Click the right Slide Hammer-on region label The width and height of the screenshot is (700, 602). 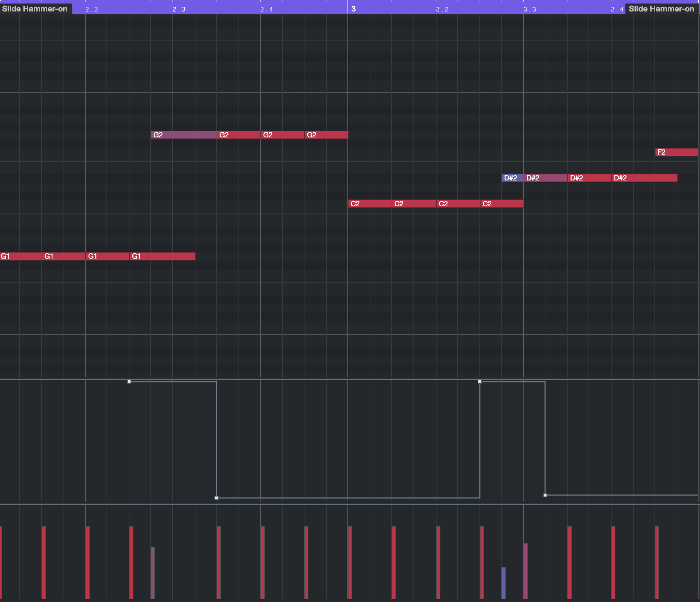point(661,9)
